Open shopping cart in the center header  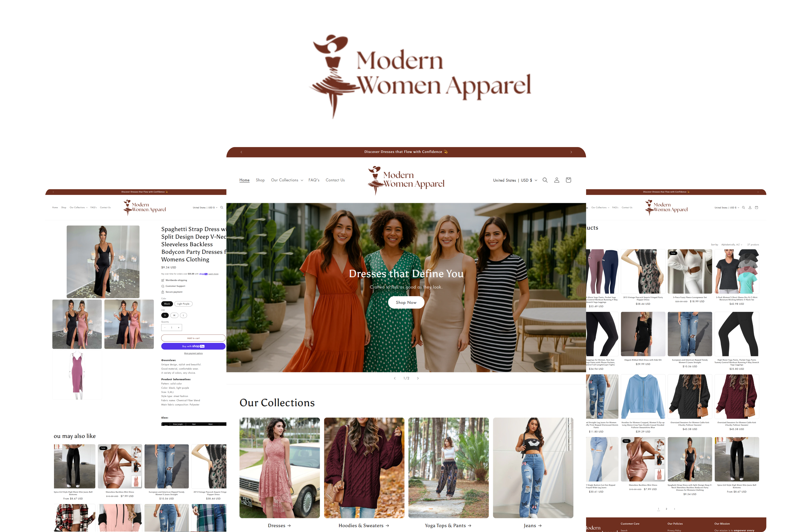click(568, 180)
